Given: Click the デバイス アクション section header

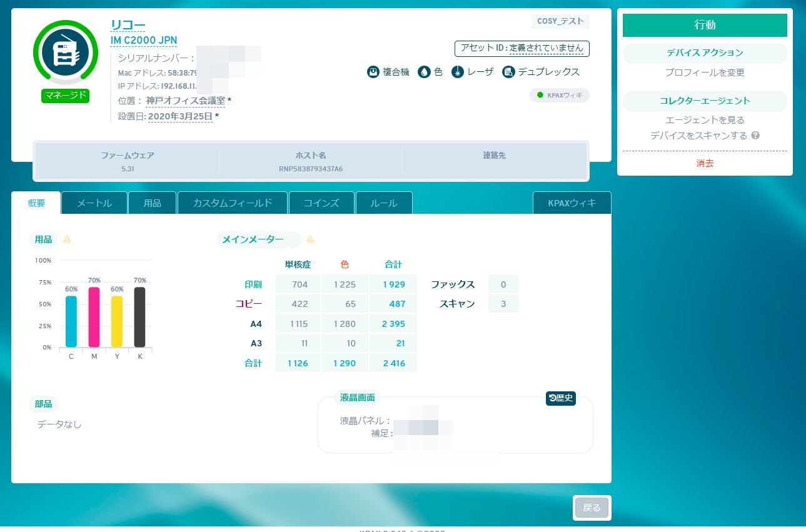Looking at the screenshot, I should tap(705, 53).
